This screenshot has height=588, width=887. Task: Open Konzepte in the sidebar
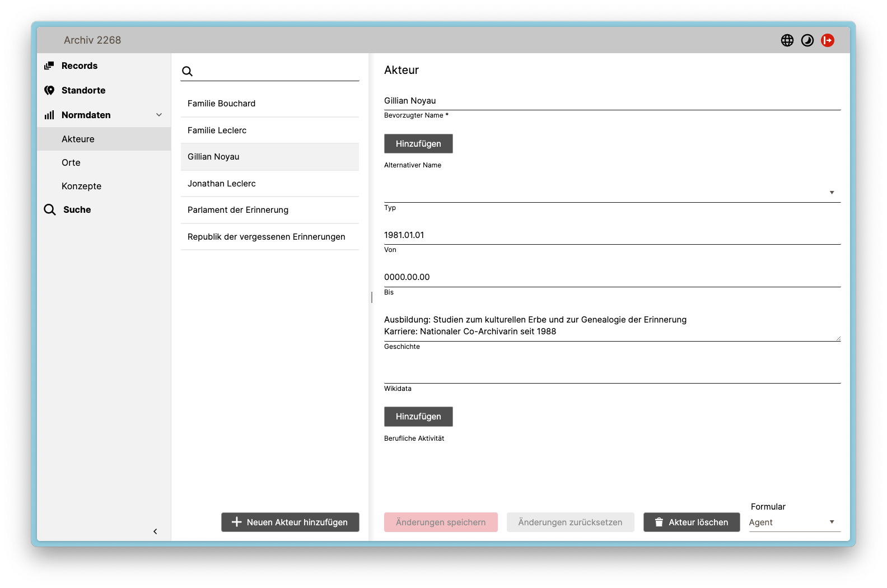coord(81,186)
